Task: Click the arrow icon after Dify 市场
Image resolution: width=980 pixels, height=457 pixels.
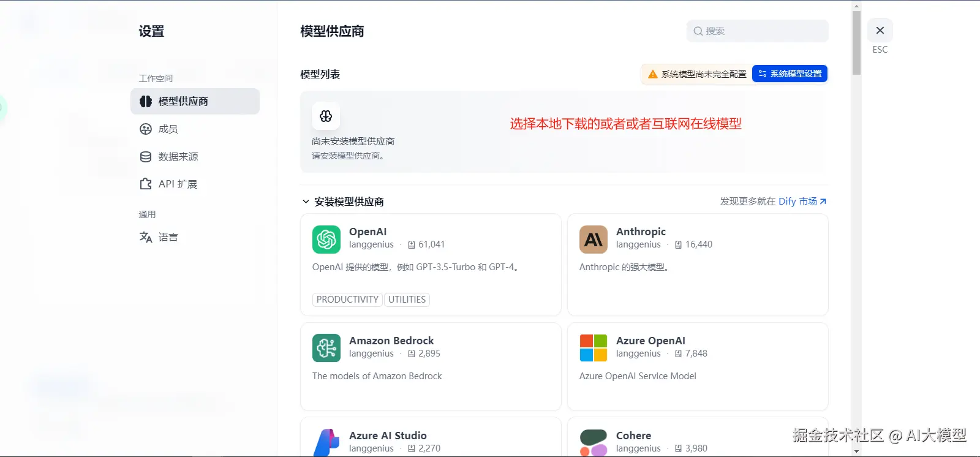Action: pyautogui.click(x=823, y=202)
